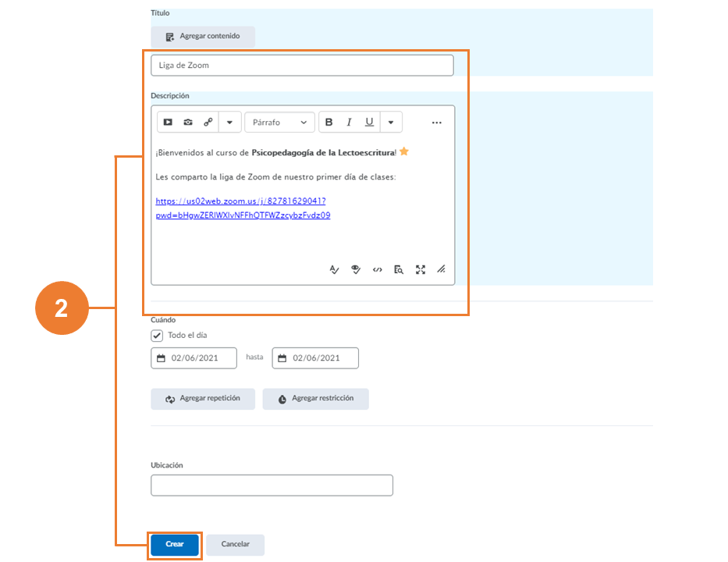The width and height of the screenshot is (728, 562).
Task: Switch the editor to fullscreen mode
Action: pyautogui.click(x=421, y=270)
